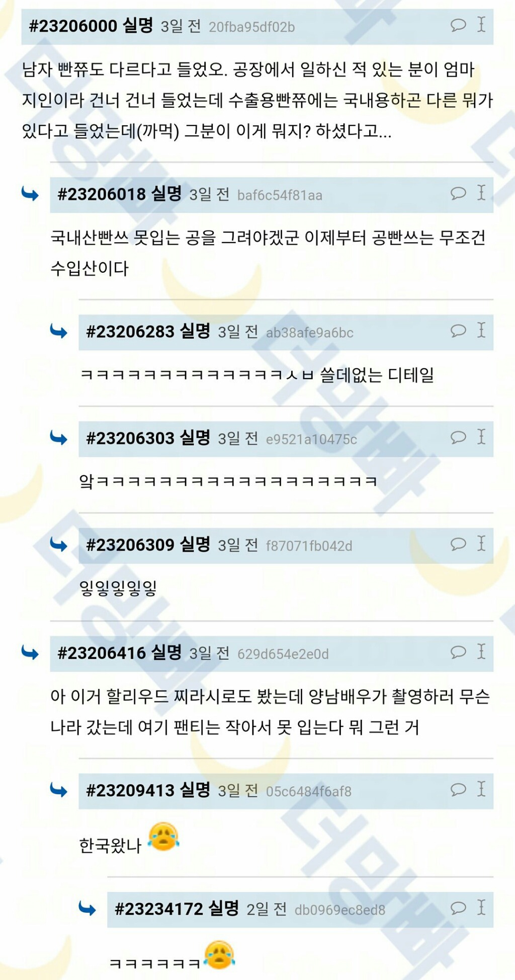Click text-cursor icon on comment #23206000
Viewport: 515px width, 980px height.
481,24
